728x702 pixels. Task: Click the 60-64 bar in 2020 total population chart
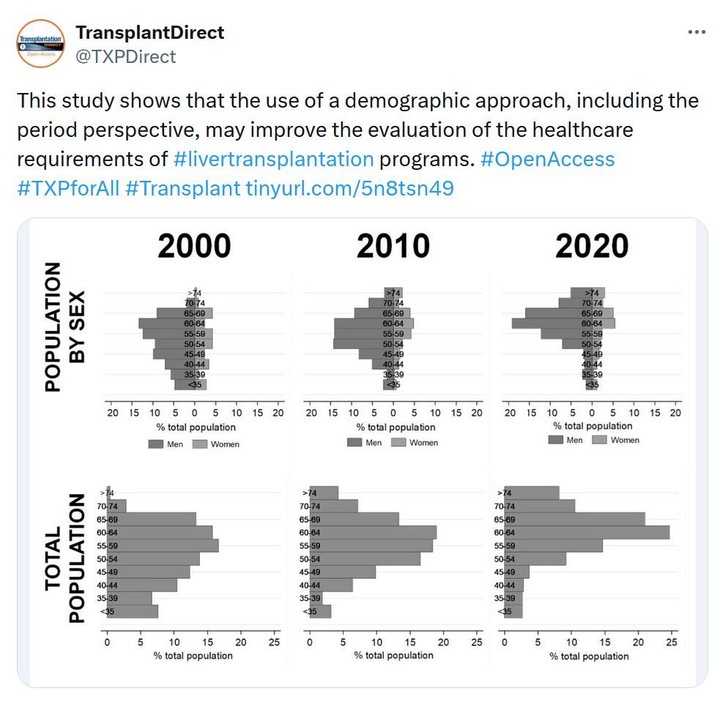[x=586, y=532]
